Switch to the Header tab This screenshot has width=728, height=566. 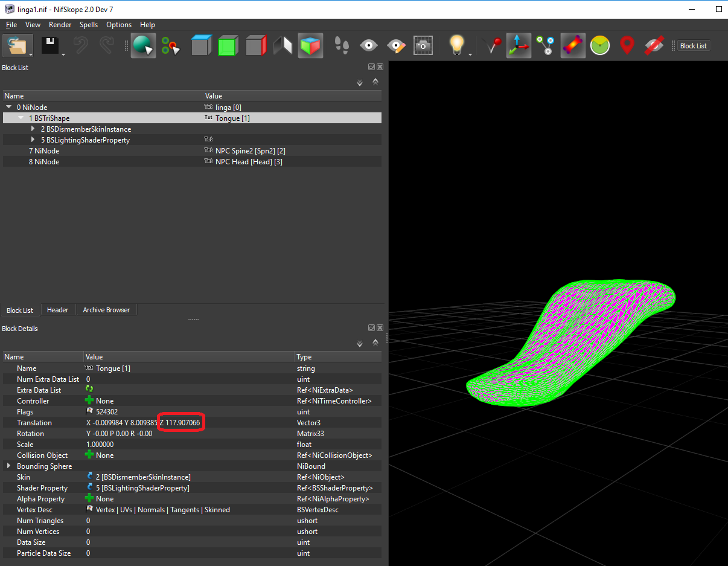pos(57,310)
